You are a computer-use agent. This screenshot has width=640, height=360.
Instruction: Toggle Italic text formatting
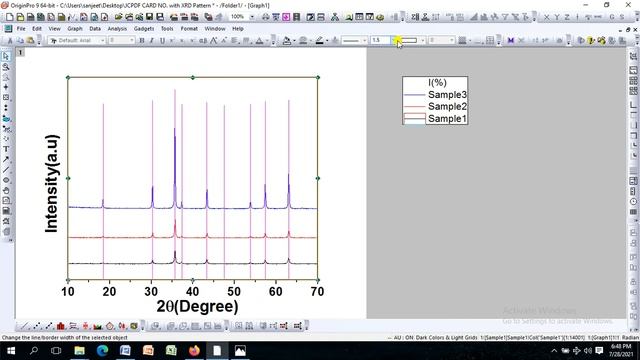152,40
